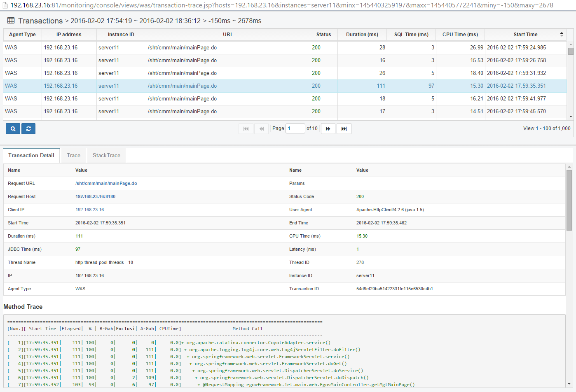Click the Transaction Detail panel scrollbar thumb
The width and height of the screenshot is (576, 392).
pos(569,200)
